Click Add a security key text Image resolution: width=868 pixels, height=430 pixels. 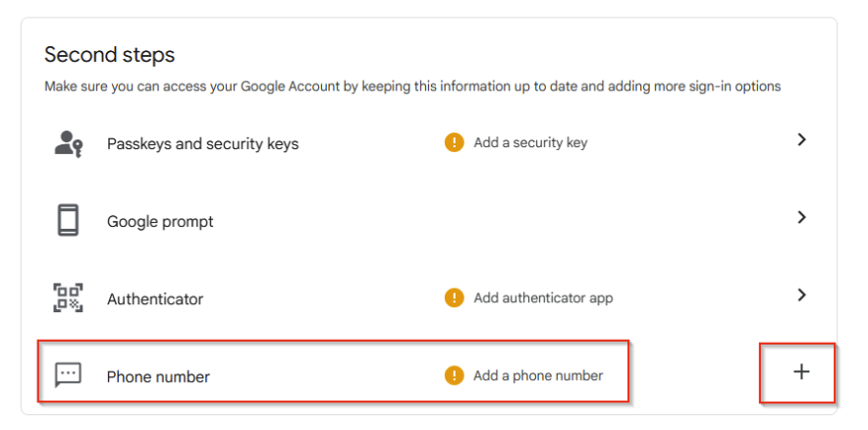pos(530,142)
